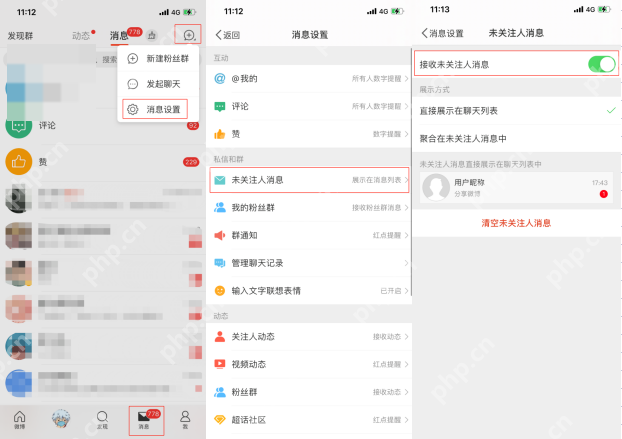Select 新建粉丝群 from popup menu
The width and height of the screenshot is (622, 439).
point(158,59)
